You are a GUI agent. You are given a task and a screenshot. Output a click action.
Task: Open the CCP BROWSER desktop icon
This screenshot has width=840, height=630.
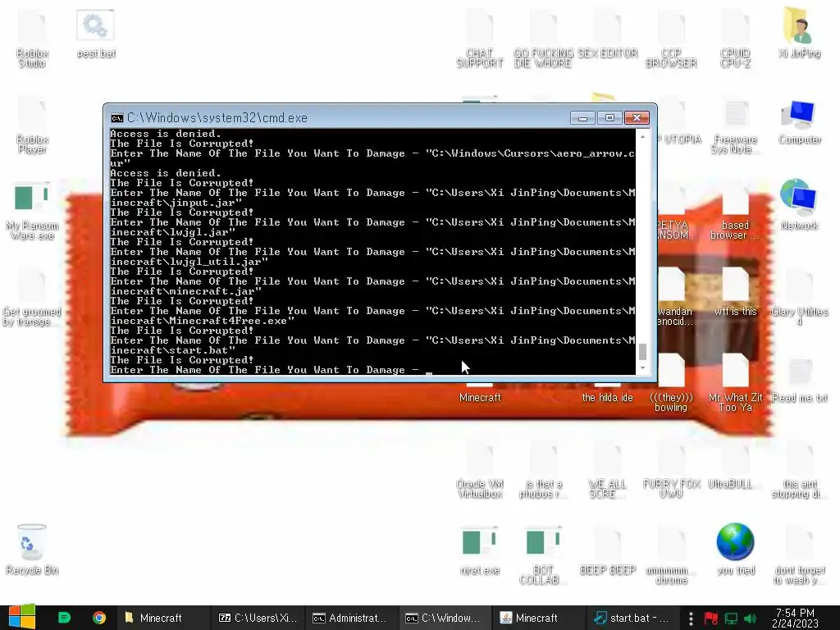671,39
